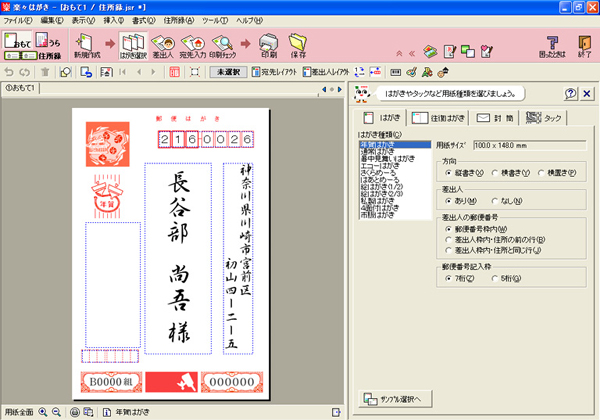The width and height of the screenshot is (600, 420).
Task: Choose 差出人枠内・住所と同じ行 radio option
Action: [448, 250]
